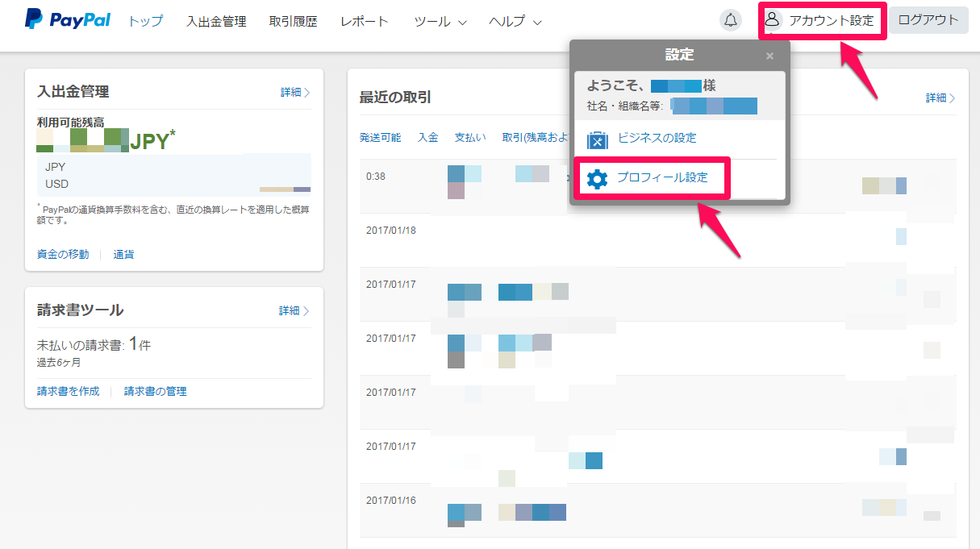Click the 通貨 link

[124, 254]
